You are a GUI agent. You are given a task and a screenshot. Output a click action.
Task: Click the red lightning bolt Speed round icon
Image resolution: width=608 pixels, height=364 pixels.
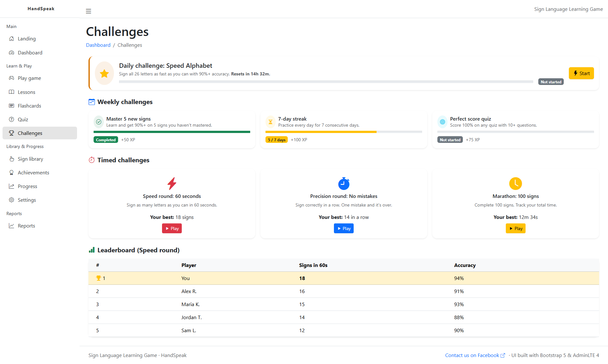(172, 184)
